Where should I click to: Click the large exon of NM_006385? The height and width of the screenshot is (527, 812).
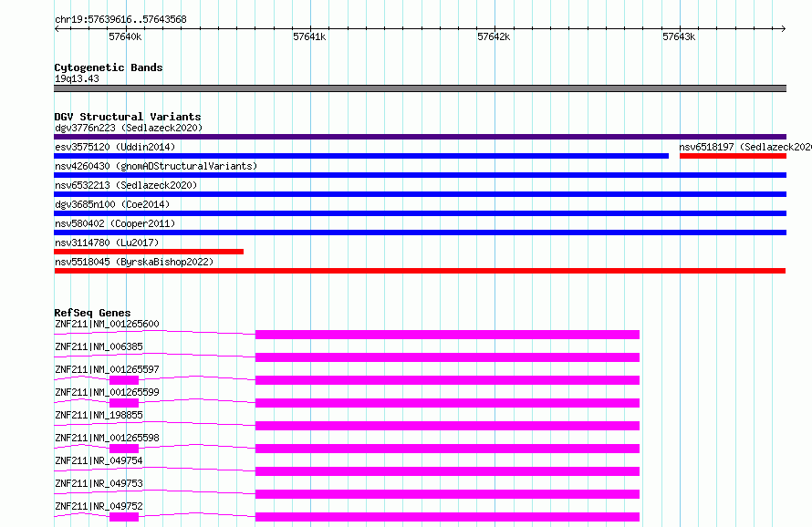coord(447,357)
